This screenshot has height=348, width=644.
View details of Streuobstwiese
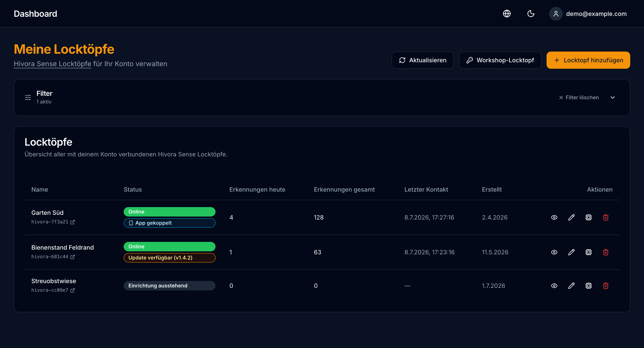point(554,286)
